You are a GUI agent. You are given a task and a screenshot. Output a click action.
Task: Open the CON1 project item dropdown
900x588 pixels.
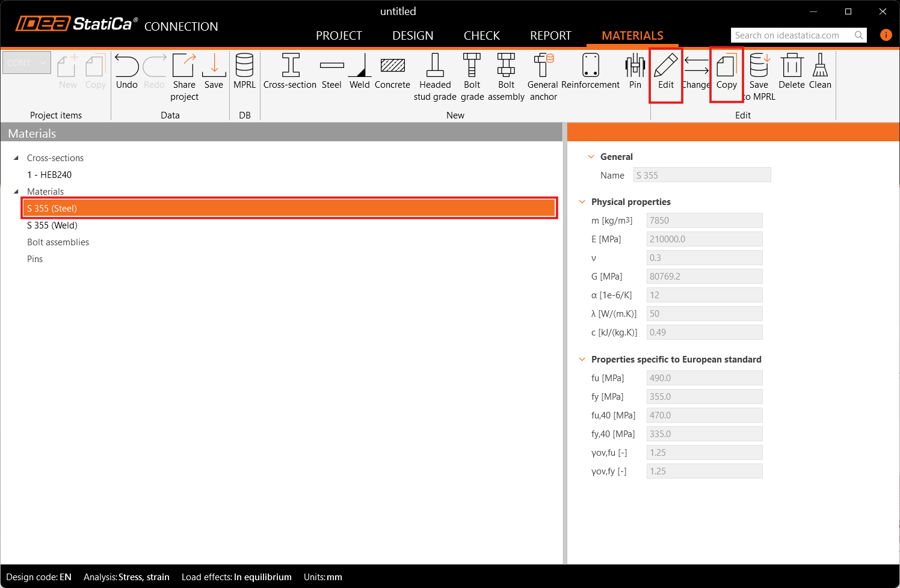27,63
